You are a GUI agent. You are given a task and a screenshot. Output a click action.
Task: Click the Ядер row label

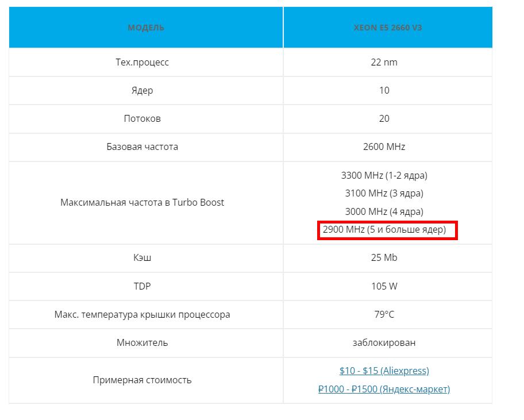tap(142, 90)
